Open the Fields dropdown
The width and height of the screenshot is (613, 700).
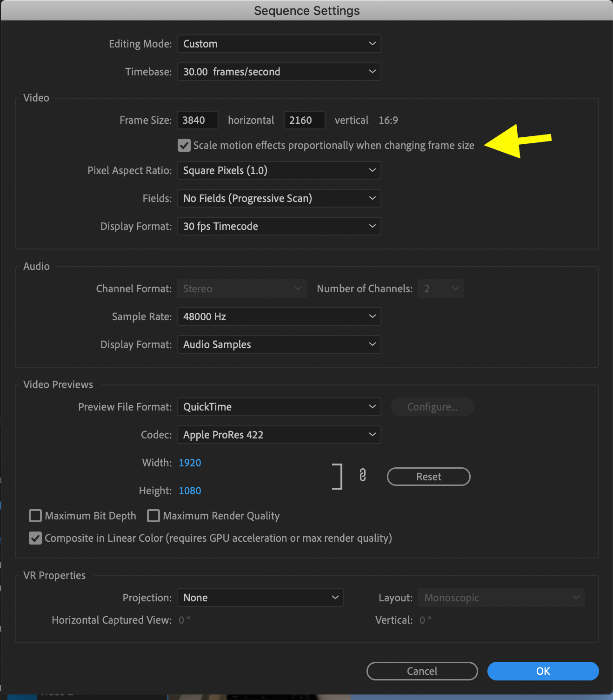pyautogui.click(x=279, y=198)
